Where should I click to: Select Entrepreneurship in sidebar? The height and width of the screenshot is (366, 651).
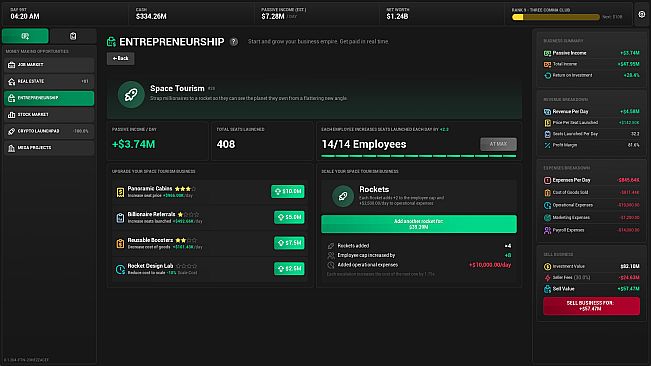pyautogui.click(x=49, y=98)
